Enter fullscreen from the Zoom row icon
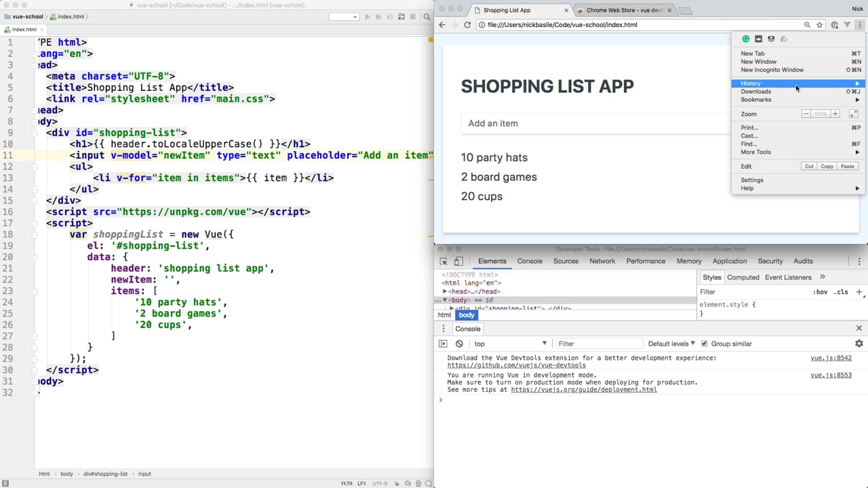 [853, 114]
